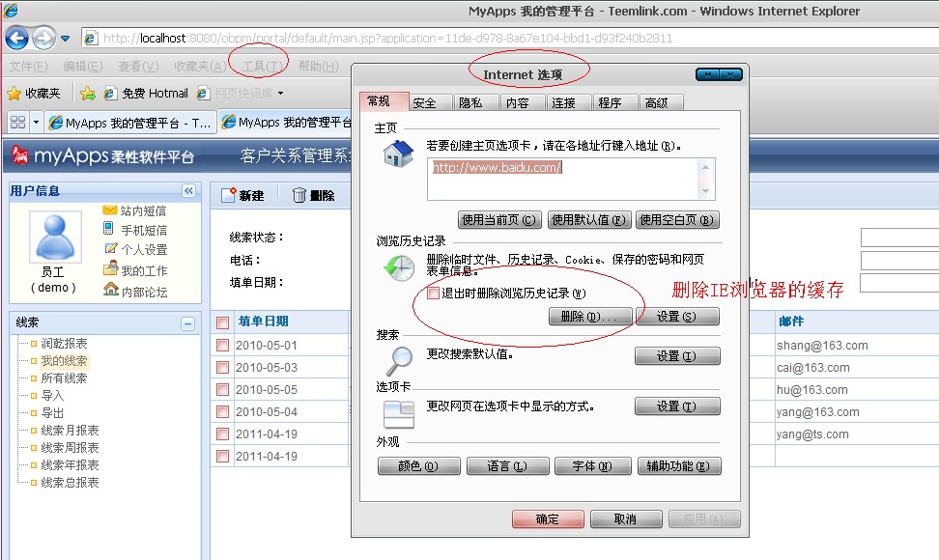
Task: Check the row 2010-05-05 checkbox
Action: [x=223, y=389]
